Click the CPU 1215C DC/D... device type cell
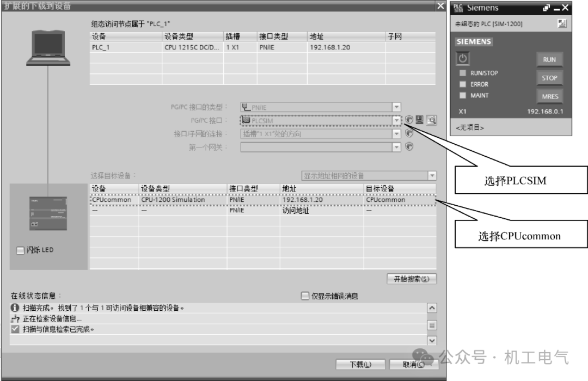Image resolution: width=588 pixels, height=381 pixels. click(x=192, y=47)
